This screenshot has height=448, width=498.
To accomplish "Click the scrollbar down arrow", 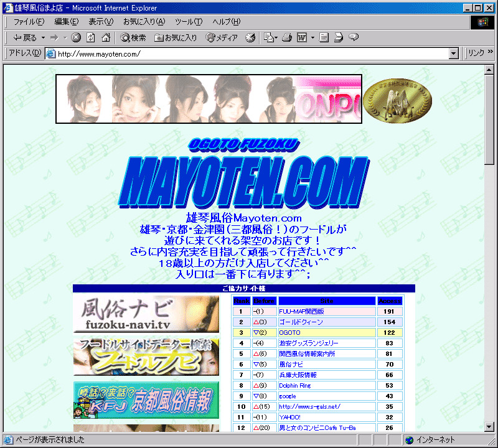I will [489, 427].
